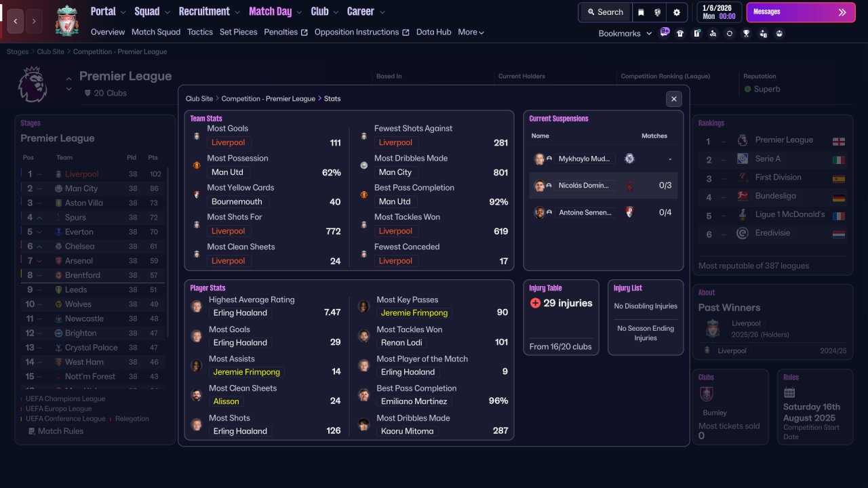Click Antoine Semenyo's portrait in suspensions
This screenshot has height=488, width=868.
539,213
